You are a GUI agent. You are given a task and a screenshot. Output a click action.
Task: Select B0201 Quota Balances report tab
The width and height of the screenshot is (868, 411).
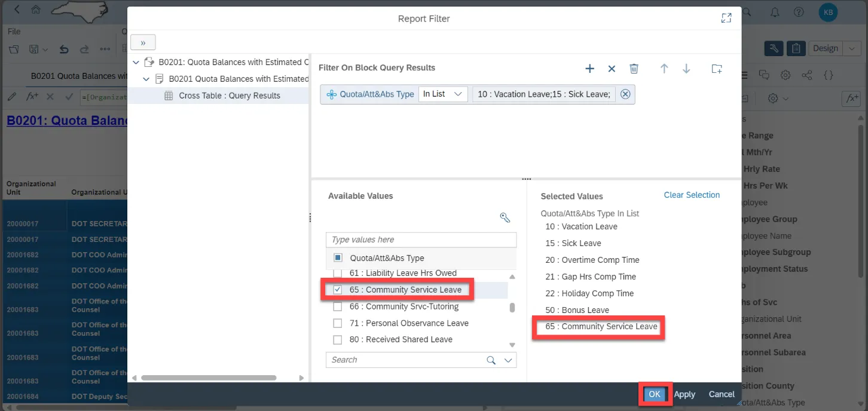79,76
